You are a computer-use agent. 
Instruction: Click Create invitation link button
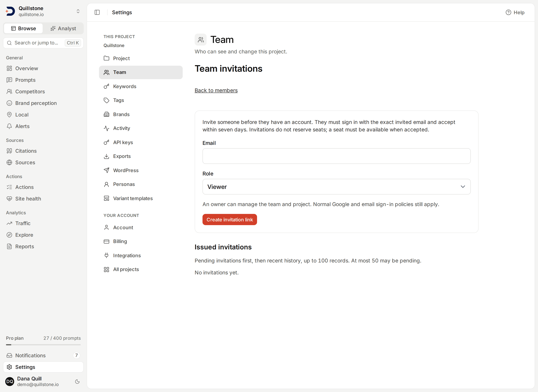pyautogui.click(x=230, y=220)
